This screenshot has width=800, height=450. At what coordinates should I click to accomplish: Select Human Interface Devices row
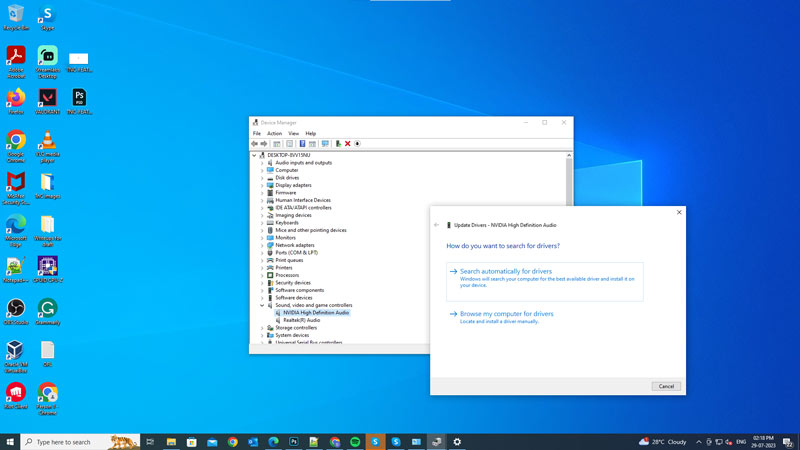pos(303,201)
